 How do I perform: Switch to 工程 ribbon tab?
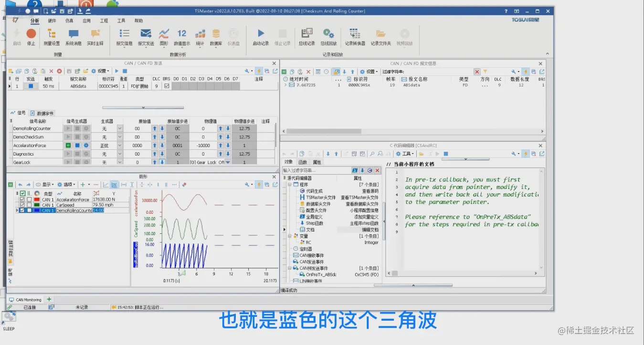104,21
